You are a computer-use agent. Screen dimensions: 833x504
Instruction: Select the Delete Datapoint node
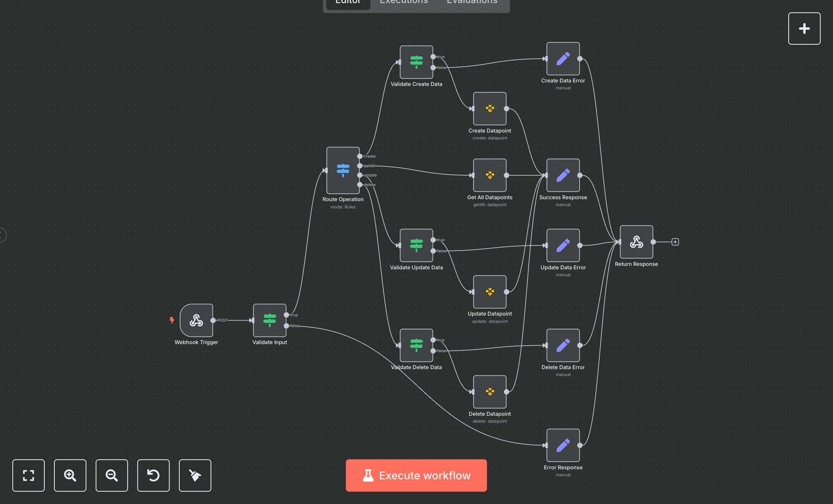tap(489, 391)
